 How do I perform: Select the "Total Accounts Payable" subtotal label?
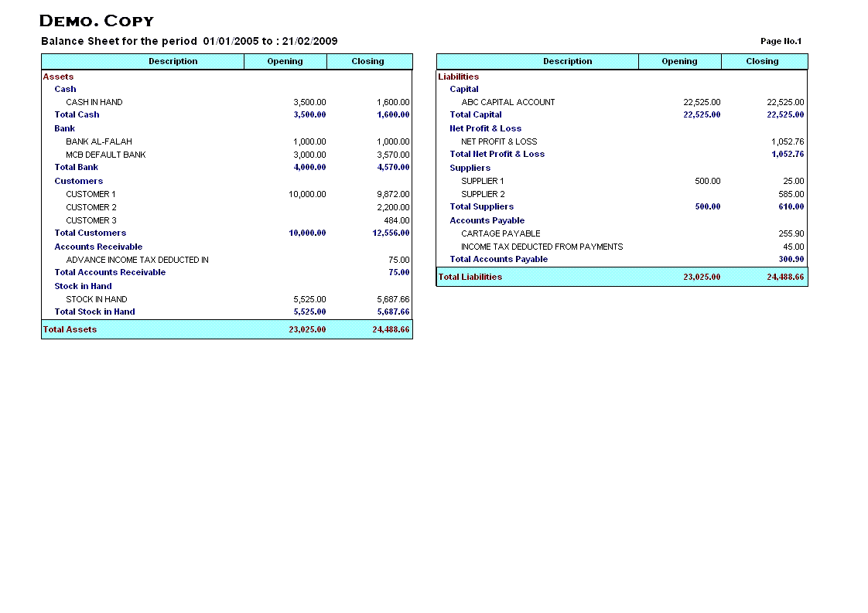499,259
